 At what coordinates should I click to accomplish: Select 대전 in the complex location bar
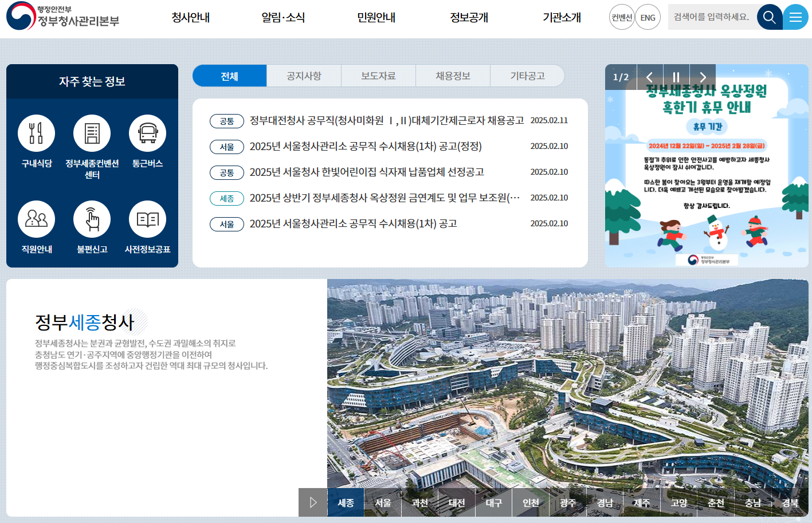[457, 502]
